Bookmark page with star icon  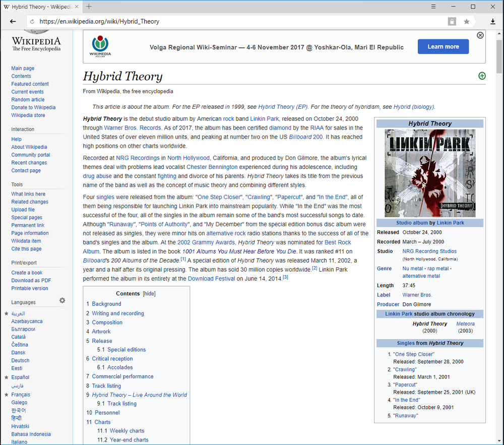pyautogui.click(x=467, y=22)
